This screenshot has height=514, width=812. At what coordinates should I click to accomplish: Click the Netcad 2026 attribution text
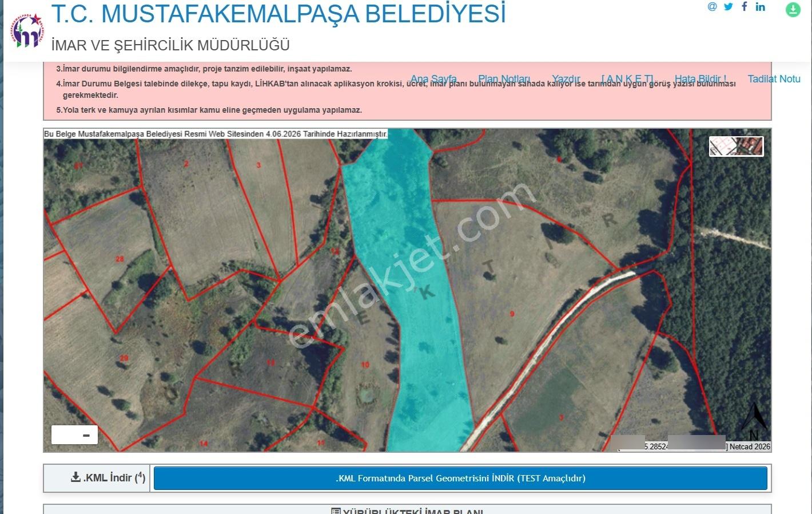pyautogui.click(x=750, y=446)
